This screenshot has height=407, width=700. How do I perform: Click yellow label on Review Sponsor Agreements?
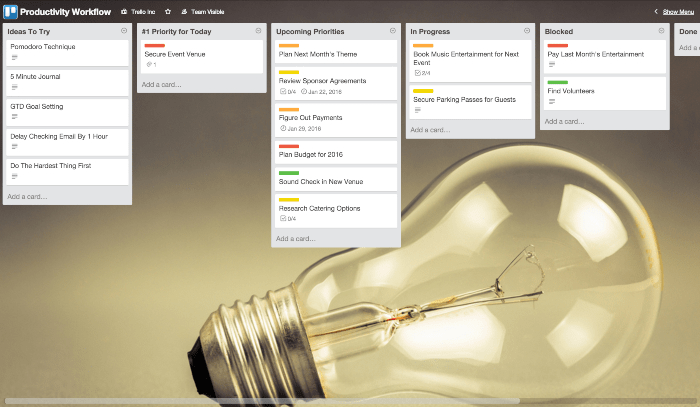[289, 72]
